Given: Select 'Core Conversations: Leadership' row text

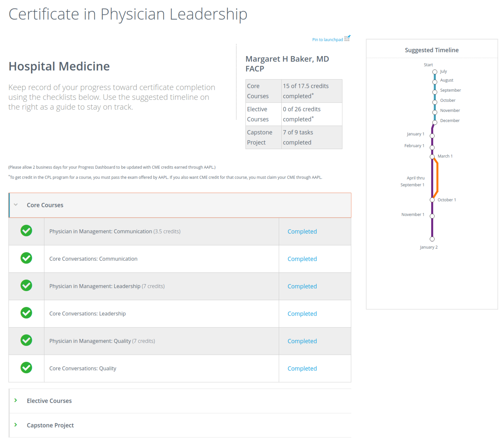Looking at the screenshot, I should [x=87, y=313].
